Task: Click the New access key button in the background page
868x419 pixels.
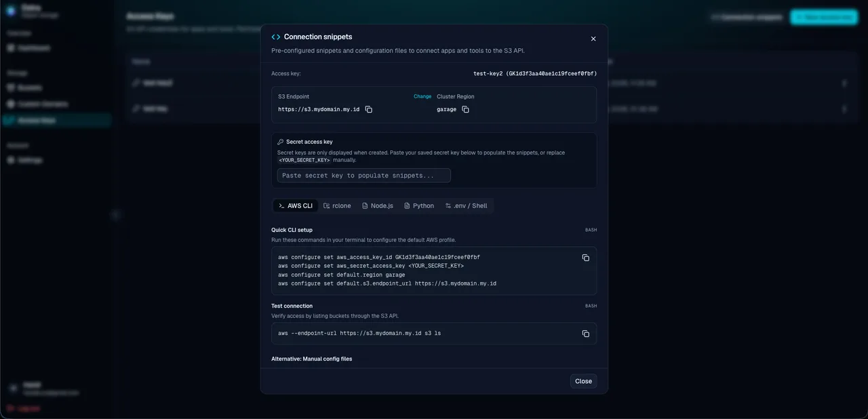Action: (x=824, y=17)
